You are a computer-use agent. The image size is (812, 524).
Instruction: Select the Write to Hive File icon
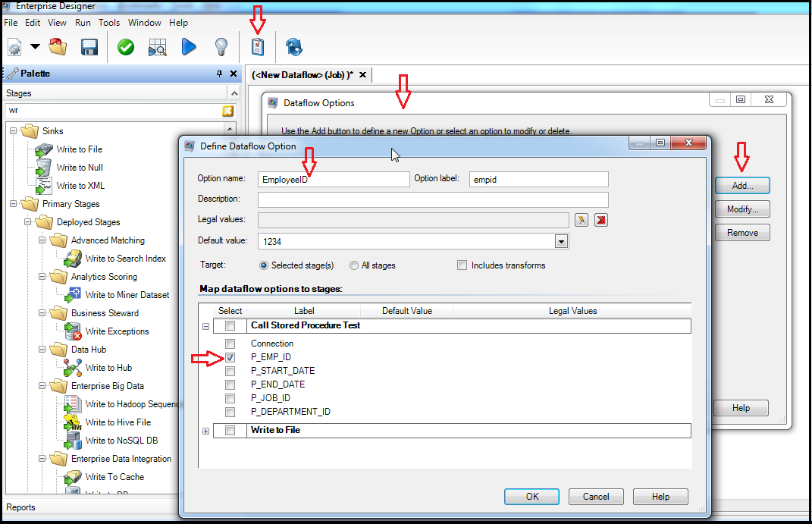point(73,422)
